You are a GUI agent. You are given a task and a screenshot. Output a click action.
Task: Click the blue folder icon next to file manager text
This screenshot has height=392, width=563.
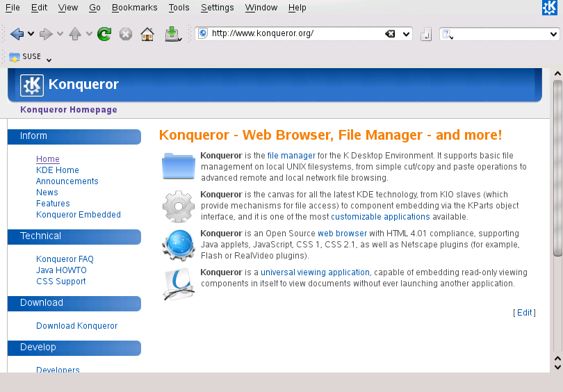(x=179, y=166)
